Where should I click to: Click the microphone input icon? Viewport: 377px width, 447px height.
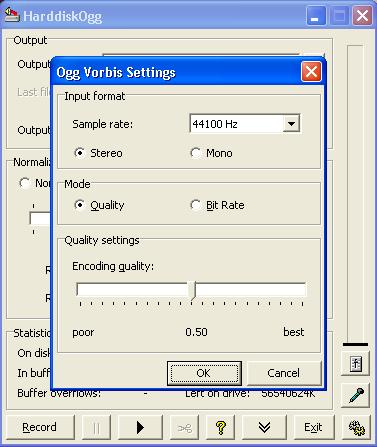click(x=356, y=395)
